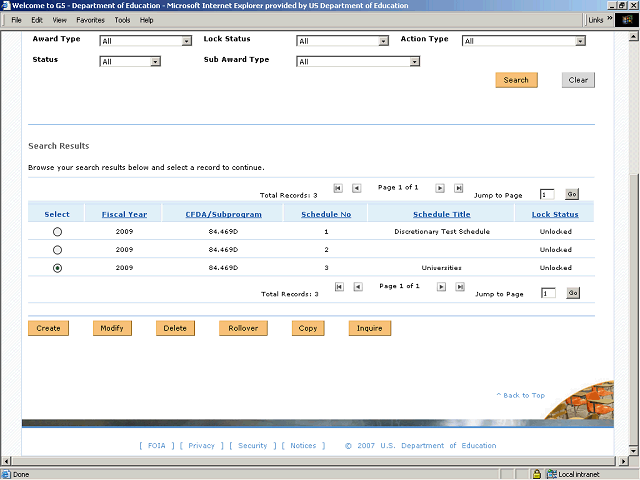Click the Universities schedule title cell

[x=442, y=268]
